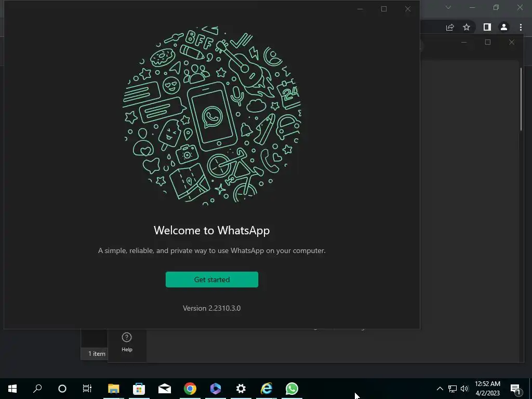Open Settings gear on taskbar
This screenshot has width=532, height=399.
pos(241,389)
